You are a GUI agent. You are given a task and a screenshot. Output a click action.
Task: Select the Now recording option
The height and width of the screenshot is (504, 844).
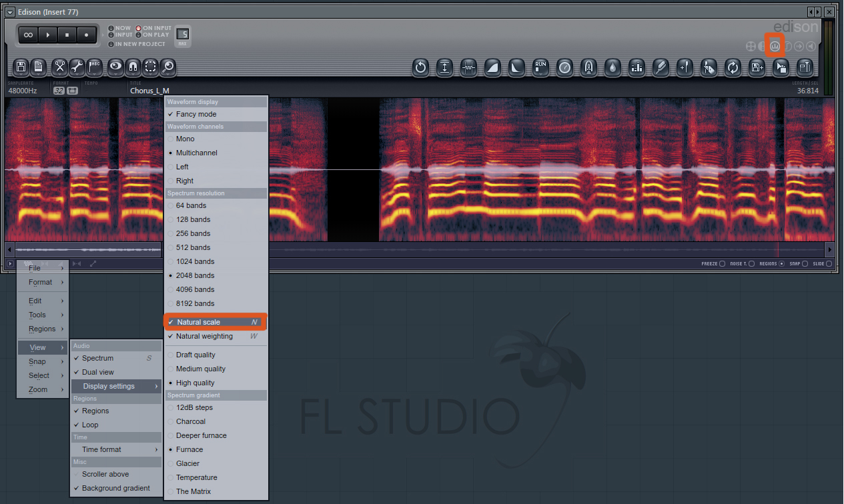point(119,29)
